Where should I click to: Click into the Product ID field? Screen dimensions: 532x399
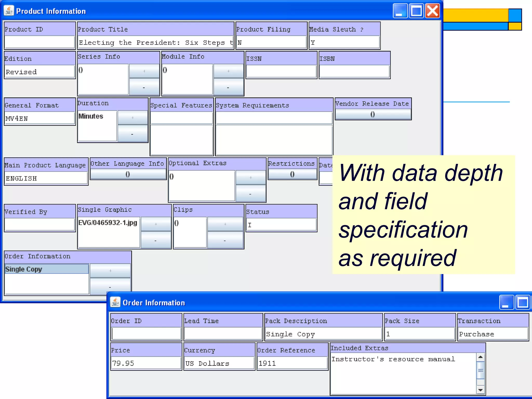tap(39, 42)
